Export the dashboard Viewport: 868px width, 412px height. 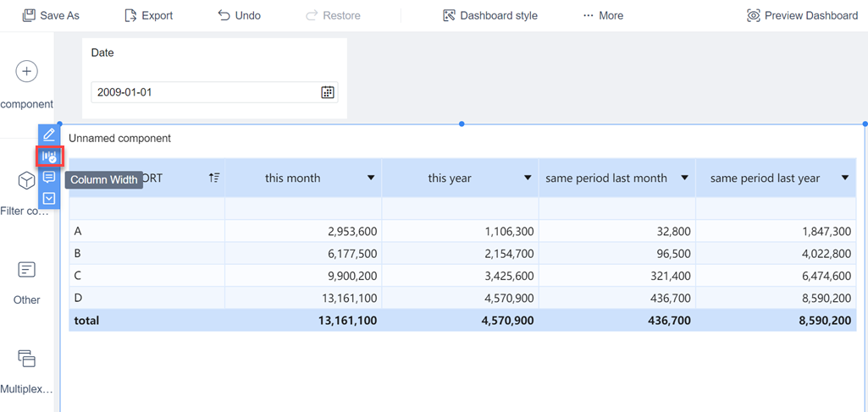point(149,15)
